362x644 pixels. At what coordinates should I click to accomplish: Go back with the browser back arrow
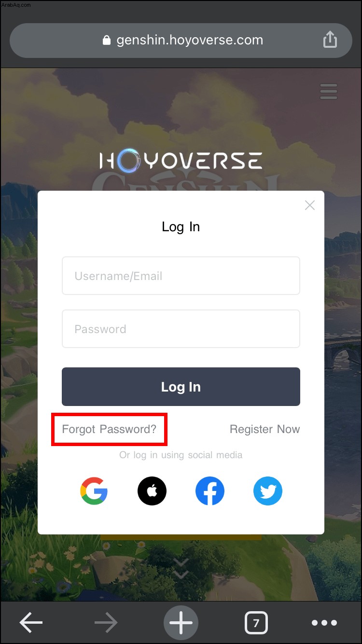pyautogui.click(x=31, y=623)
